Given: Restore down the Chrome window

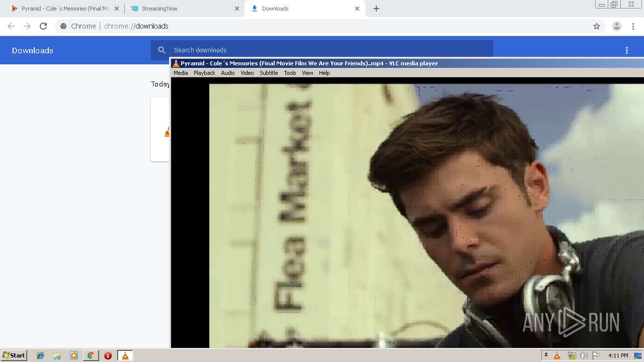Looking at the screenshot, I should (614, 5).
